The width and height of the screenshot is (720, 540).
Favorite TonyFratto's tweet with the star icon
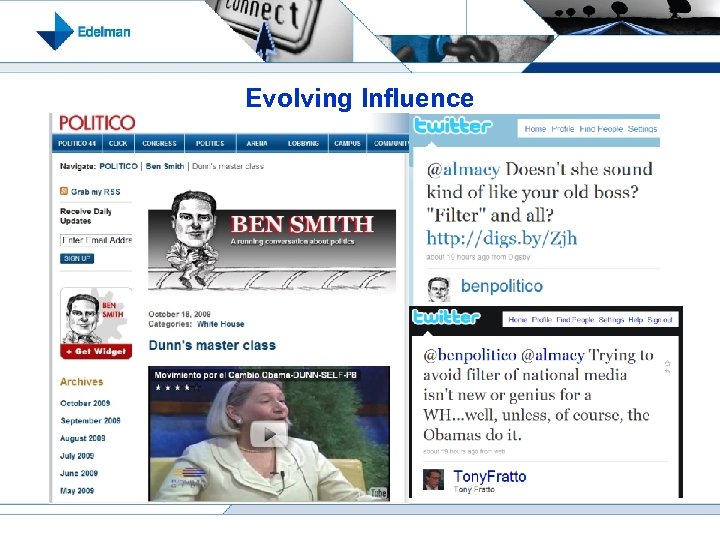(x=668, y=364)
